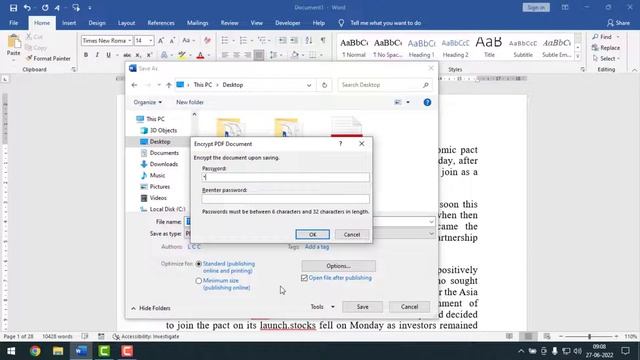Click Underline in the Word ribbon

pyautogui.click(x=108, y=55)
